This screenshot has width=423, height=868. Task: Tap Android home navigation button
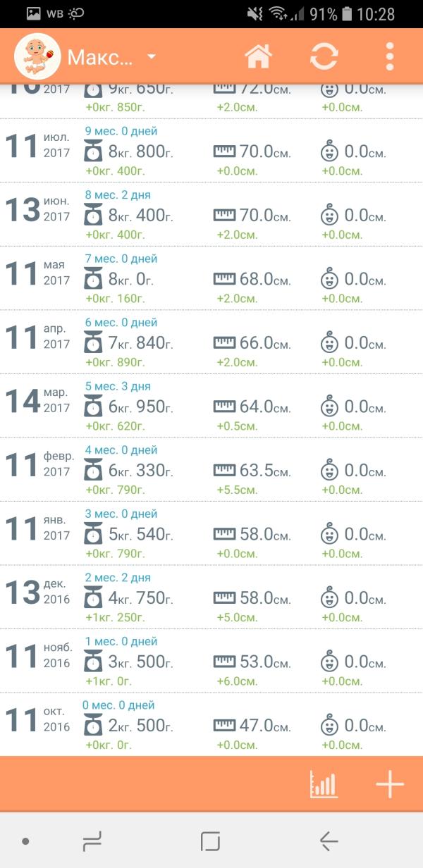coord(211,841)
